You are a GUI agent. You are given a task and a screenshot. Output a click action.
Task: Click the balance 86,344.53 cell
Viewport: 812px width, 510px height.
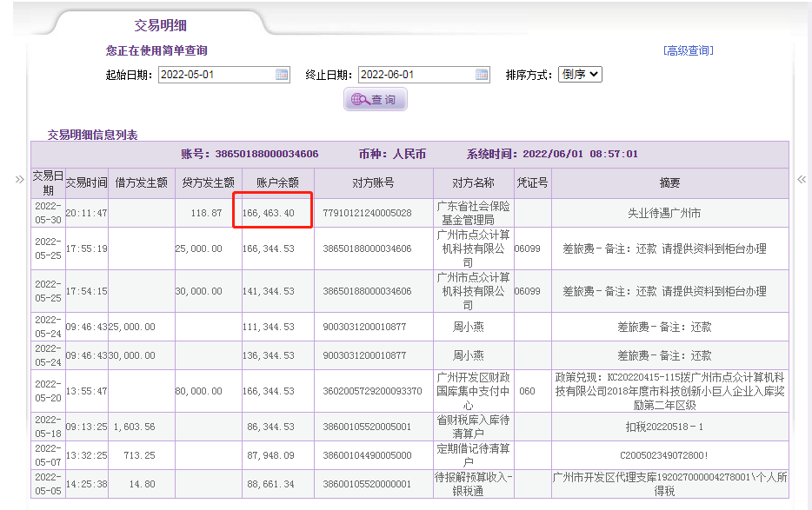coord(277,427)
